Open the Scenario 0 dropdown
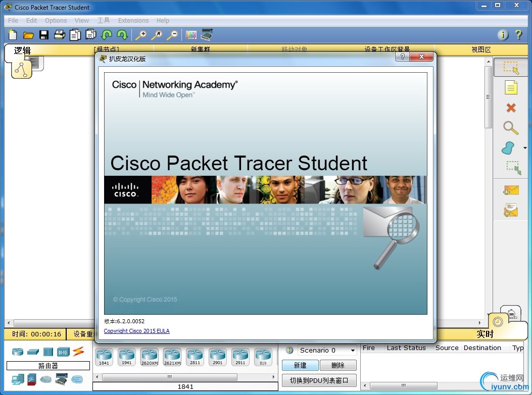 [x=327, y=350]
